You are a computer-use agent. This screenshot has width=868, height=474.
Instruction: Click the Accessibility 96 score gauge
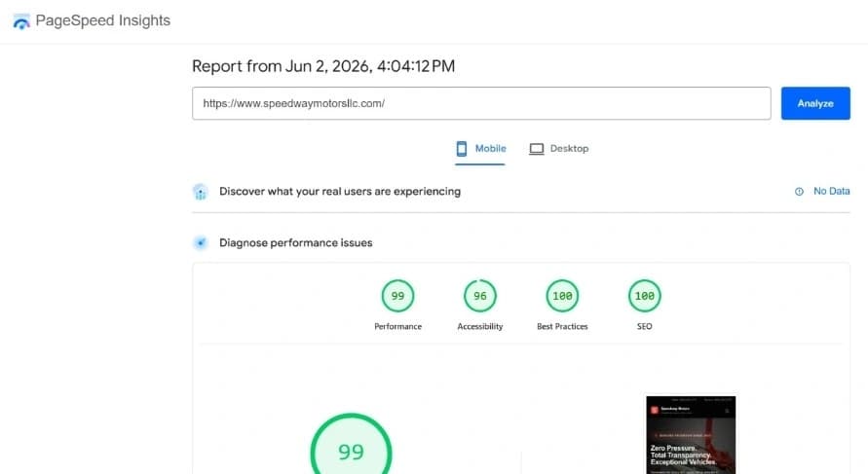coord(480,296)
